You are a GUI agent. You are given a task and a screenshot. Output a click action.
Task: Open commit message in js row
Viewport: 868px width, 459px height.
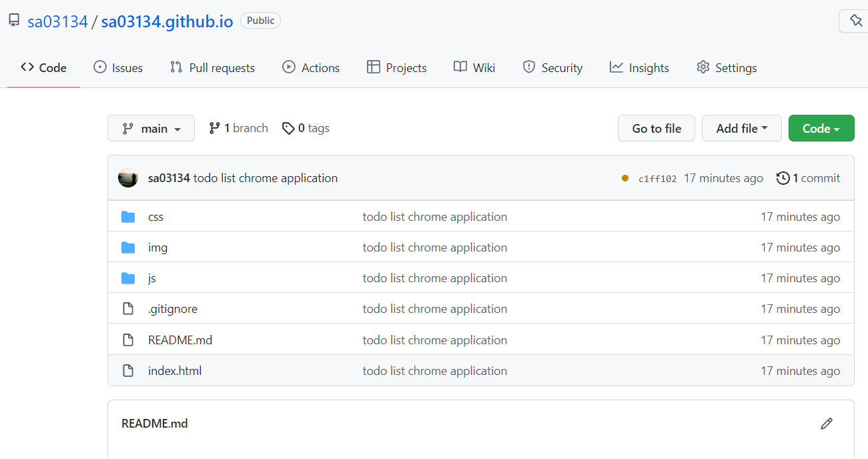point(435,278)
